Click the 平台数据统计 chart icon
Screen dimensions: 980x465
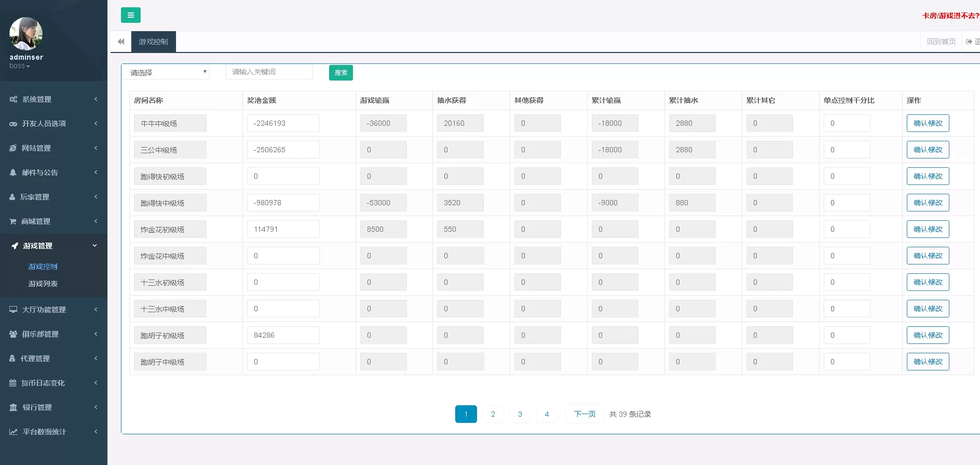click(13, 432)
